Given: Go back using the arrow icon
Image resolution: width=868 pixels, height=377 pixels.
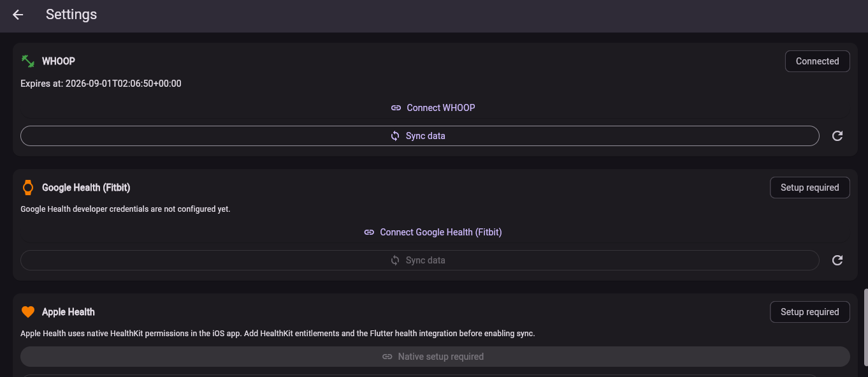Looking at the screenshot, I should [18, 15].
